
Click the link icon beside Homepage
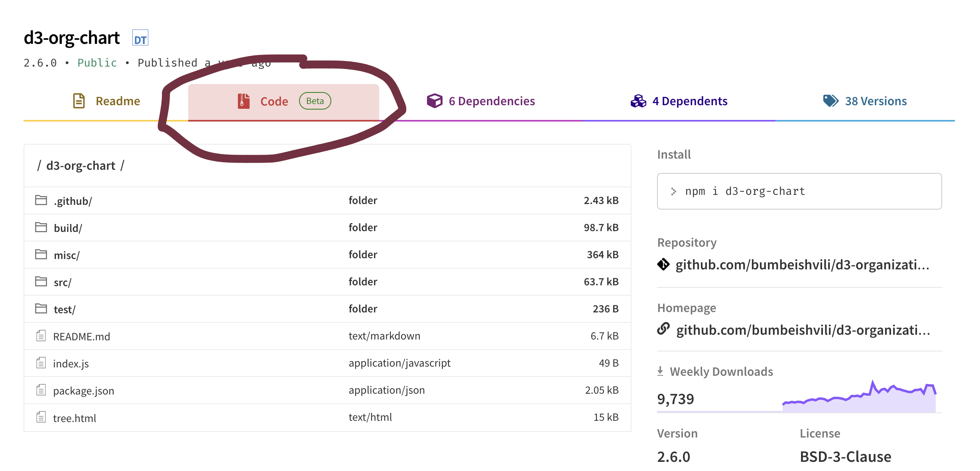pos(664,330)
